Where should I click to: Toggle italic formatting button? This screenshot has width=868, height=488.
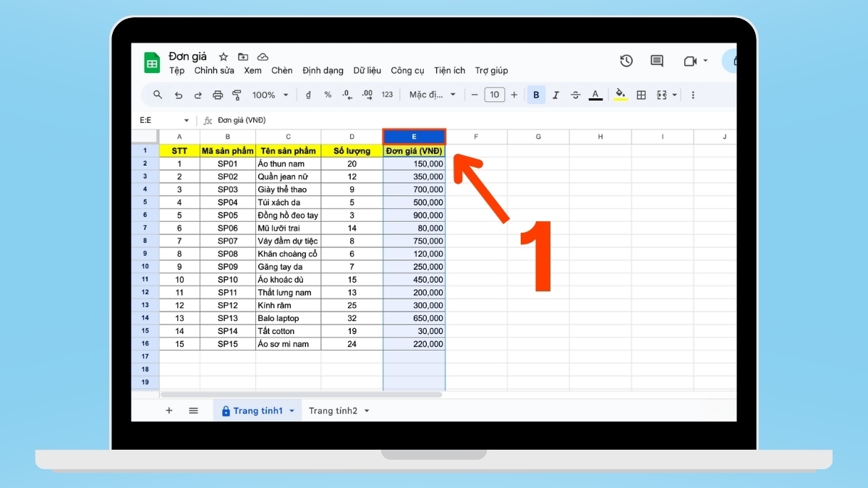(556, 95)
